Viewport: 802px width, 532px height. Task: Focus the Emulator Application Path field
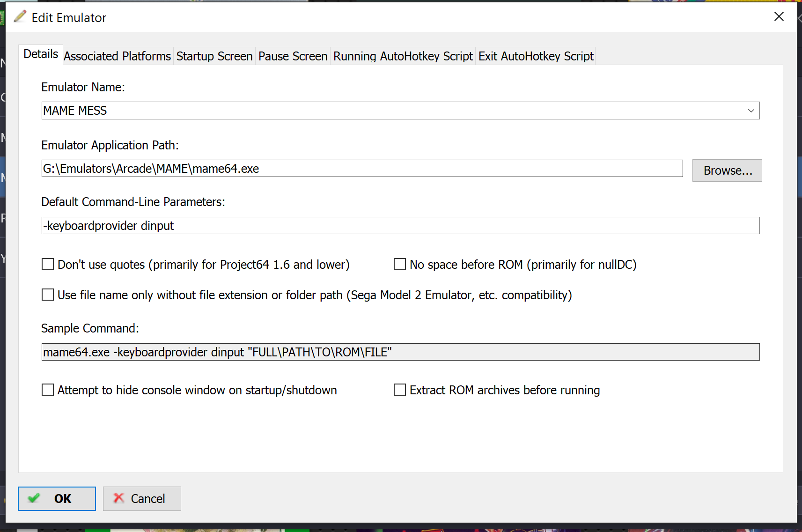coord(362,169)
